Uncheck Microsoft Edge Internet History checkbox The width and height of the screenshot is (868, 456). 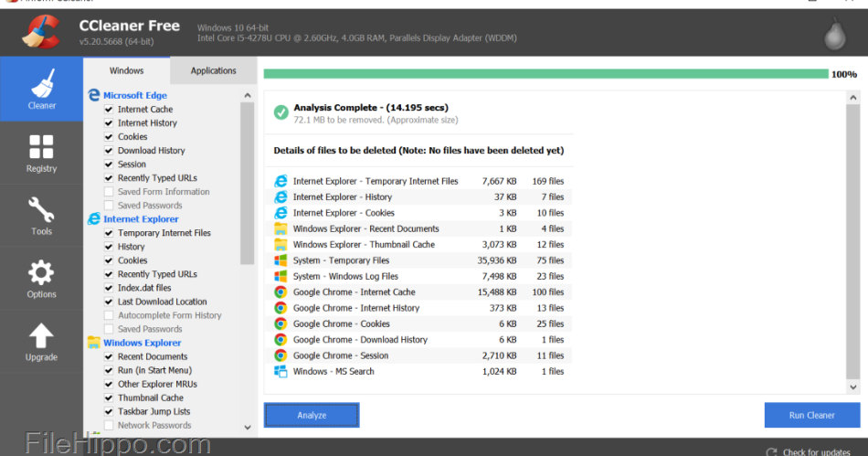(109, 122)
